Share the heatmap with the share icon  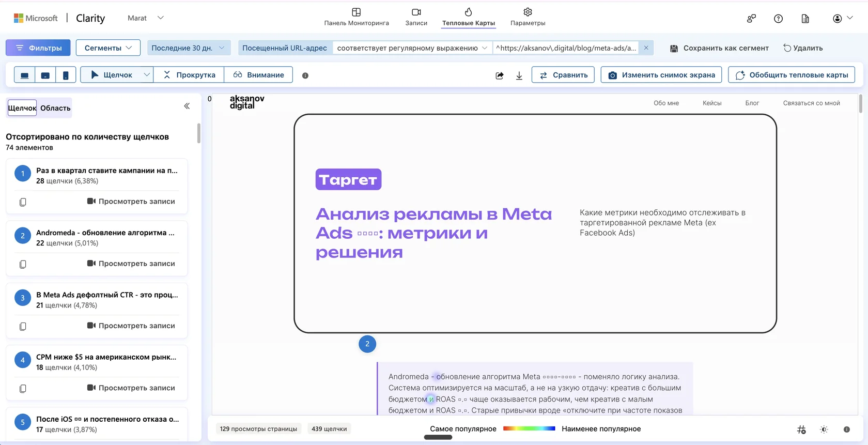[500, 75]
